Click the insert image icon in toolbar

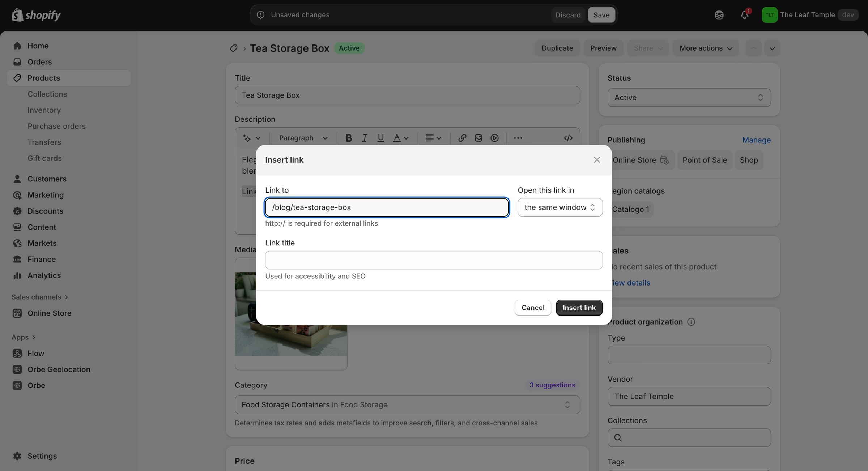click(x=478, y=138)
